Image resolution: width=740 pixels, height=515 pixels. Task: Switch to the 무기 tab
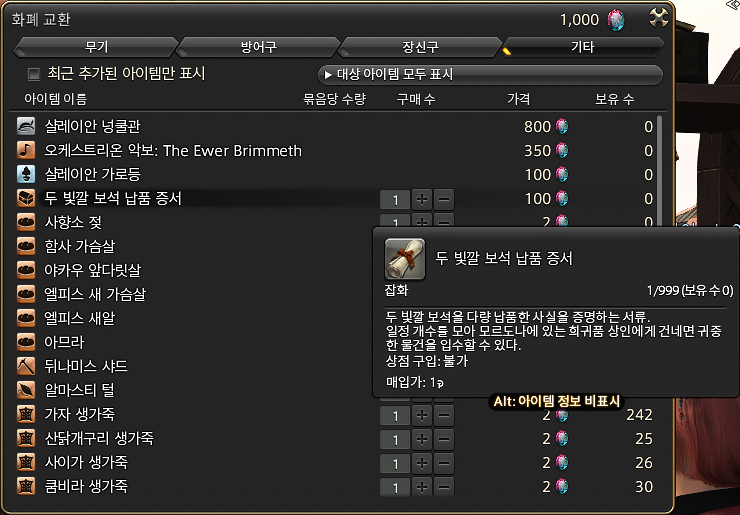(96, 47)
